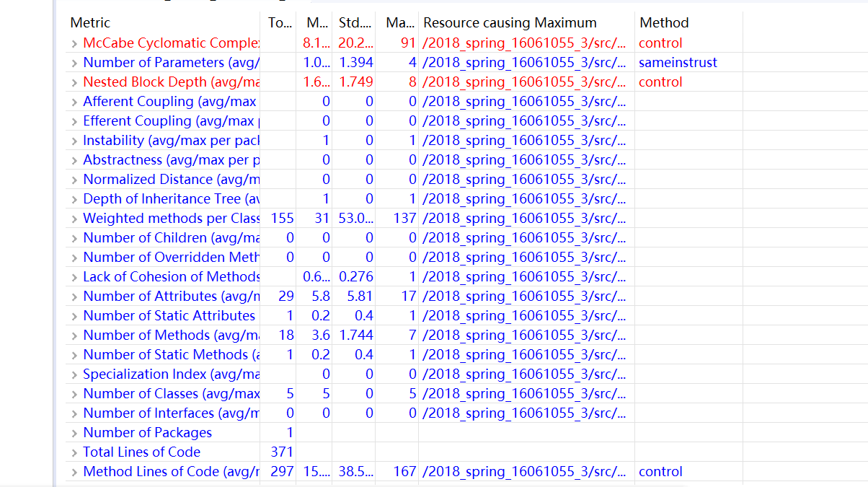Expand the Total Lines of Code row
This screenshot has width=868, height=487.
click(x=74, y=452)
